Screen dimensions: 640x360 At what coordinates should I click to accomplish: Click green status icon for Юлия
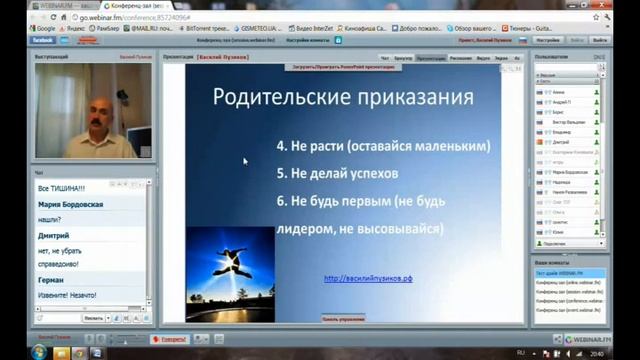coord(596,232)
